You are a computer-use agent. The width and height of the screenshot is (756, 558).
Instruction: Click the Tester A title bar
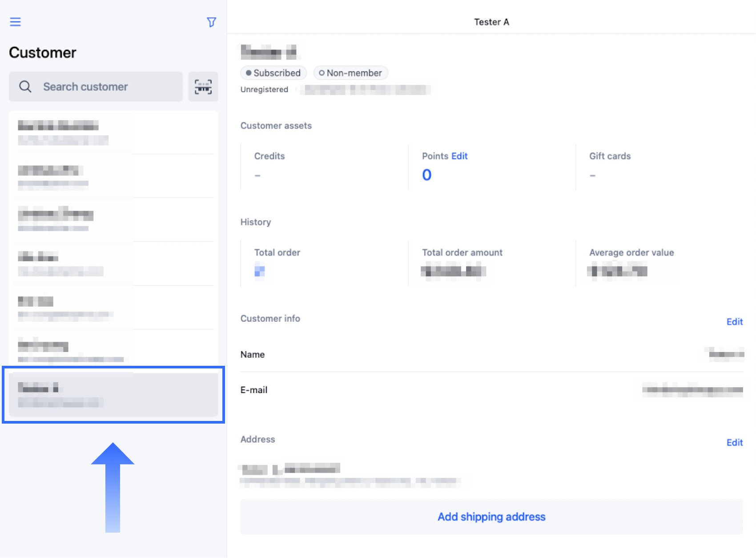click(491, 21)
